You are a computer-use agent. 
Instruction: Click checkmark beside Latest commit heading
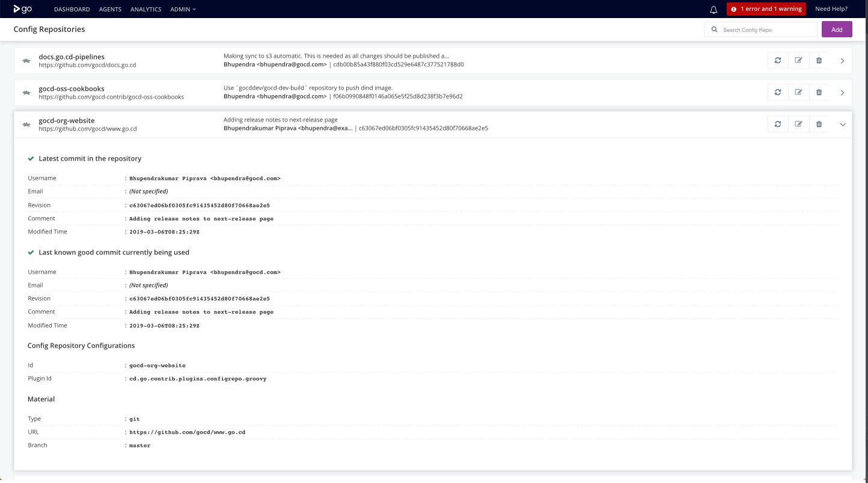click(31, 159)
